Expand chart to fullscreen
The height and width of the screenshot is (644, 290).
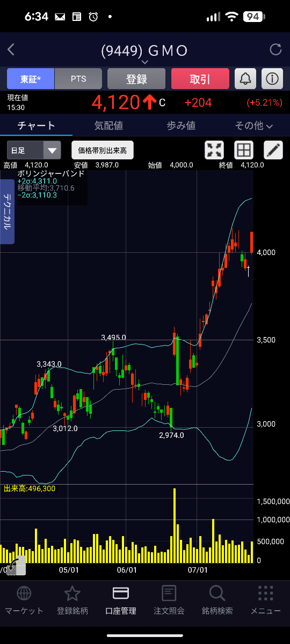(x=215, y=150)
